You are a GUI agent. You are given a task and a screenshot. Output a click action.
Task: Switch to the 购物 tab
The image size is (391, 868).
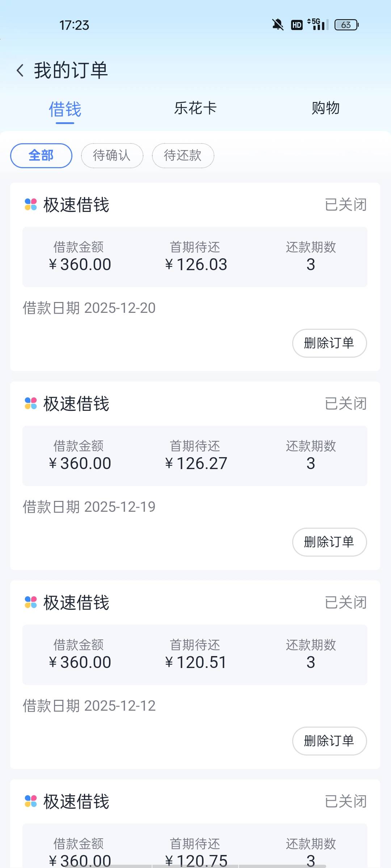click(325, 108)
